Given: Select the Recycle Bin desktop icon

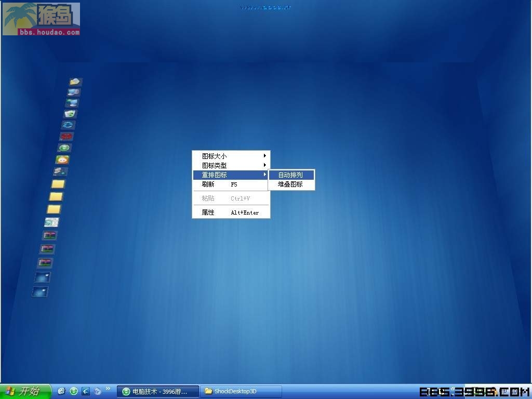Looking at the screenshot, I should tap(70, 114).
